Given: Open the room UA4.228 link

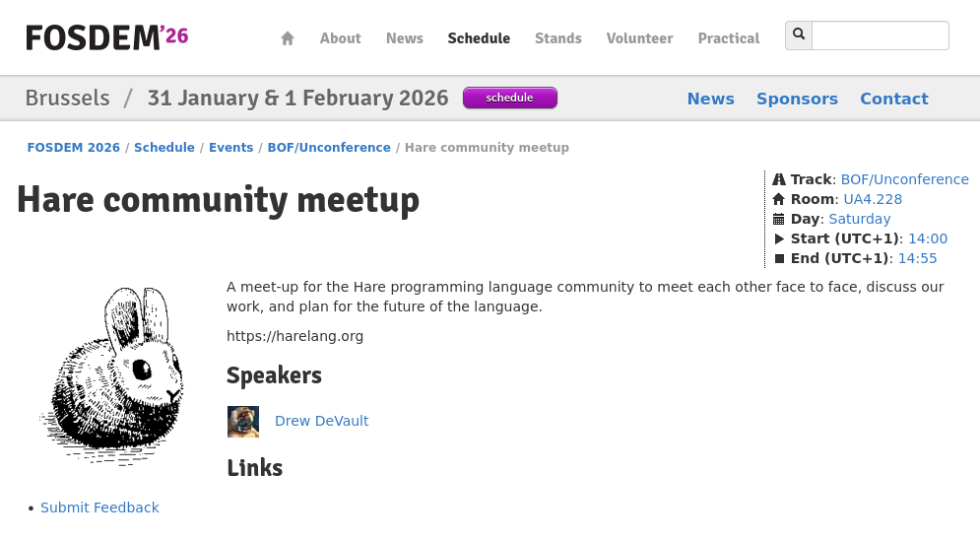Looking at the screenshot, I should pyautogui.click(x=873, y=199).
